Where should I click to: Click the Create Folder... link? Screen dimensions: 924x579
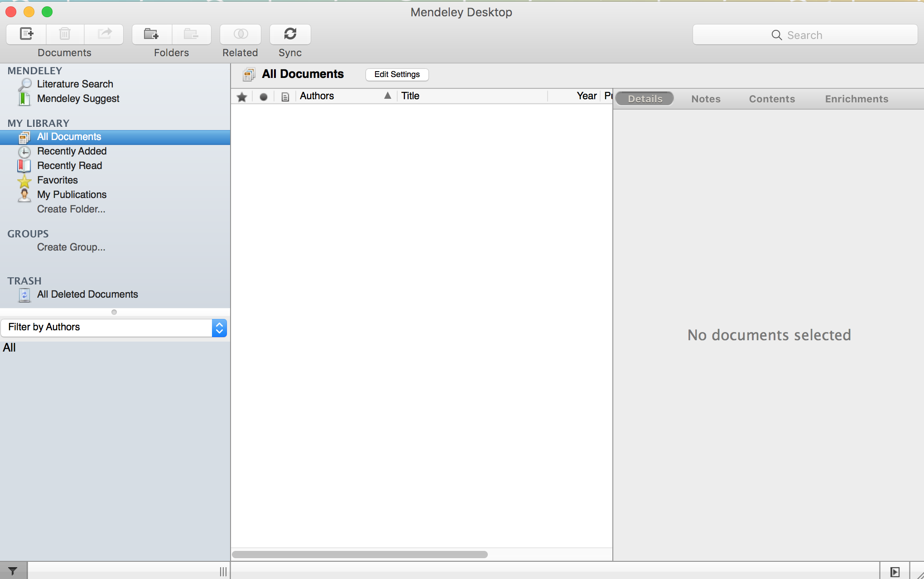[71, 209]
